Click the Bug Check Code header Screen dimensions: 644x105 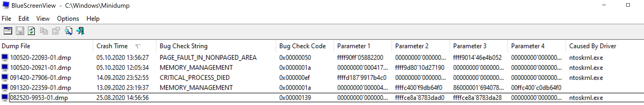point(305,46)
